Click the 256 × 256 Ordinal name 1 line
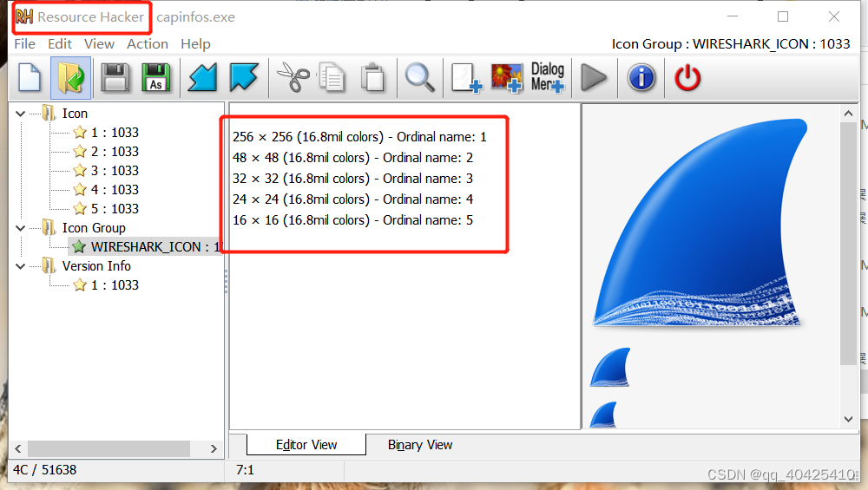The image size is (868, 490). (360, 137)
